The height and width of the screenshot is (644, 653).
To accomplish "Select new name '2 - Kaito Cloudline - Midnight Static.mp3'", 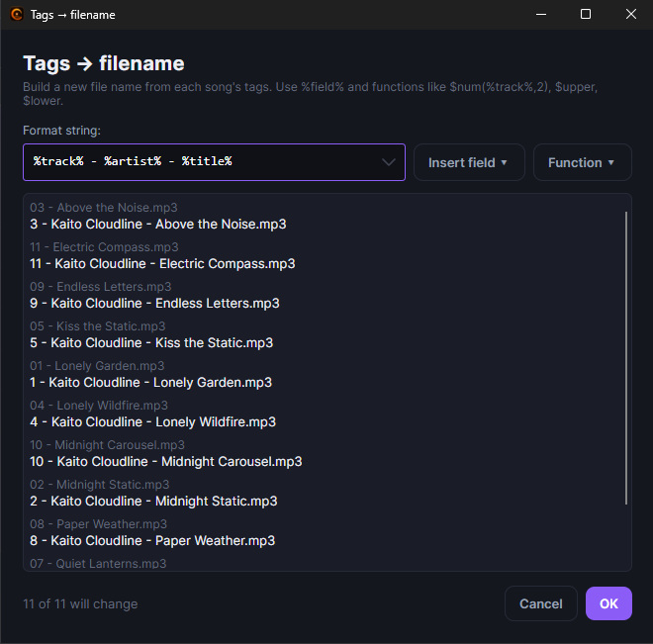I will [153, 501].
